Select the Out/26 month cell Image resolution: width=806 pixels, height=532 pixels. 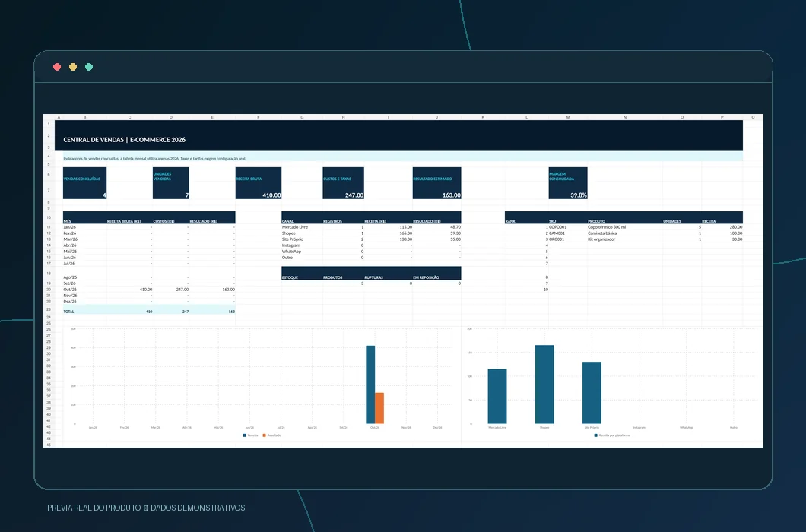[70, 290]
